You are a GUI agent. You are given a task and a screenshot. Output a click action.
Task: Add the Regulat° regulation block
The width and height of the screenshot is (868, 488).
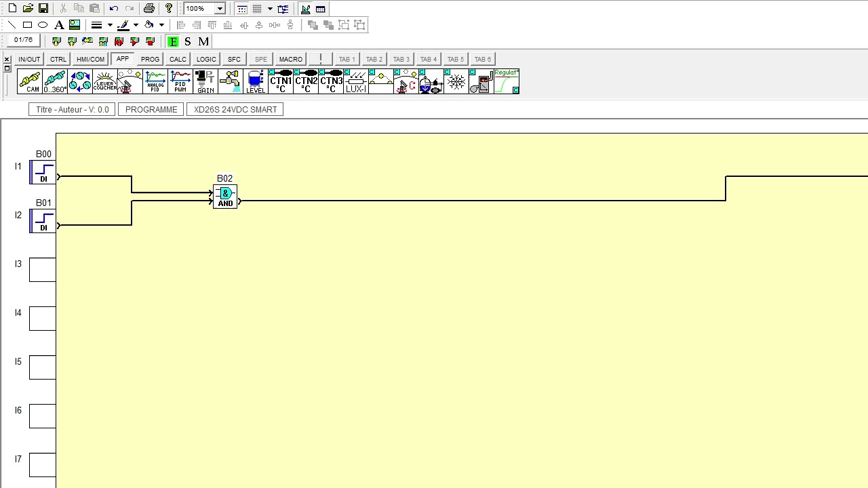507,81
